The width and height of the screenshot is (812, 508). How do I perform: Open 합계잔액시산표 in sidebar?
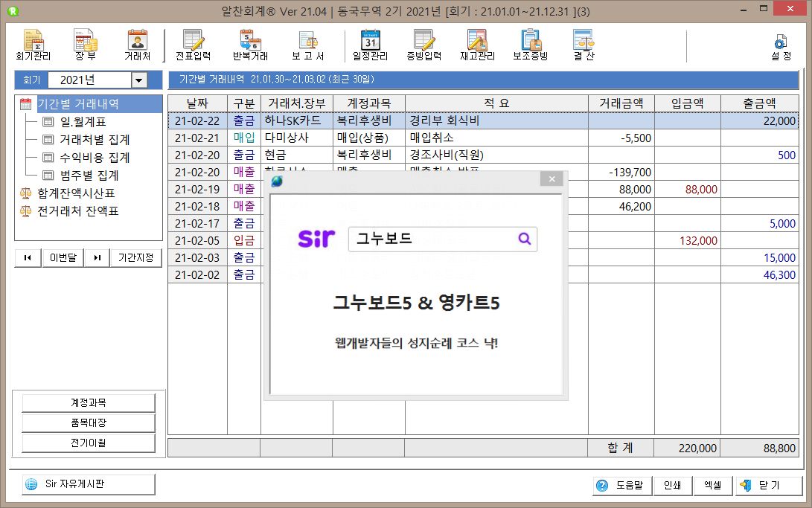tap(77, 193)
